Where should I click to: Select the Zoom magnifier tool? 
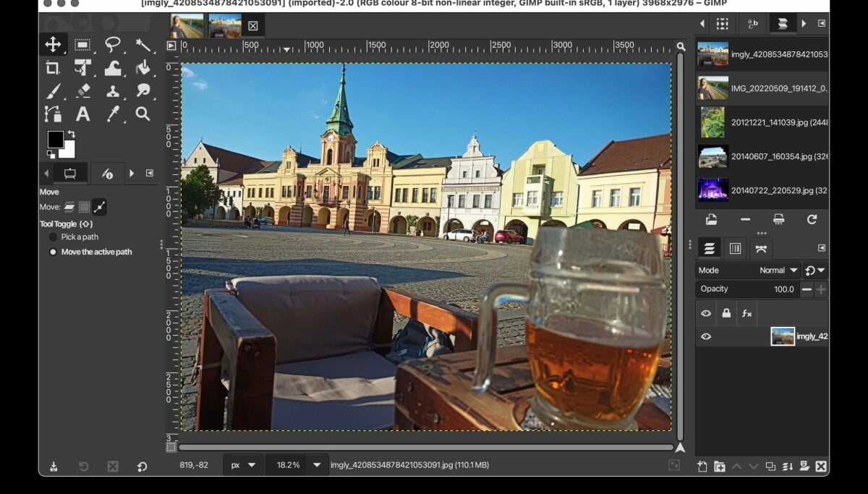pos(142,114)
